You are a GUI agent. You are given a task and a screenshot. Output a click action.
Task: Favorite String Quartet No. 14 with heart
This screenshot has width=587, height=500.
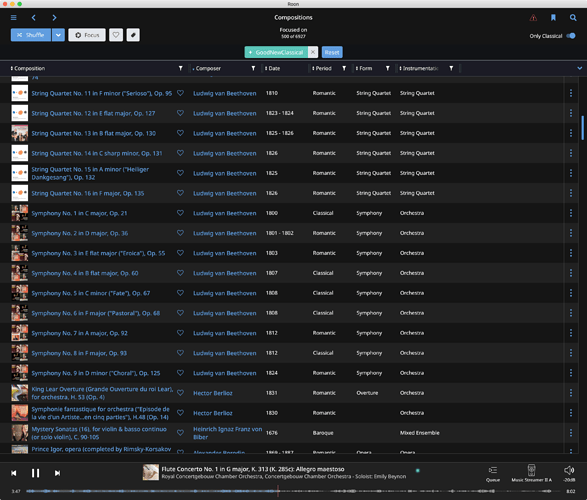click(x=180, y=153)
